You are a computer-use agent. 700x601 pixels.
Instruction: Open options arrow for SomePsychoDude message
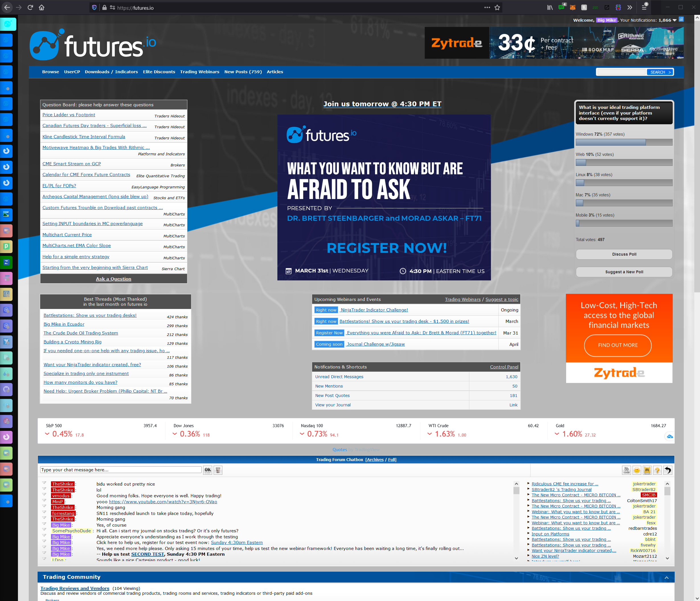(x=44, y=529)
